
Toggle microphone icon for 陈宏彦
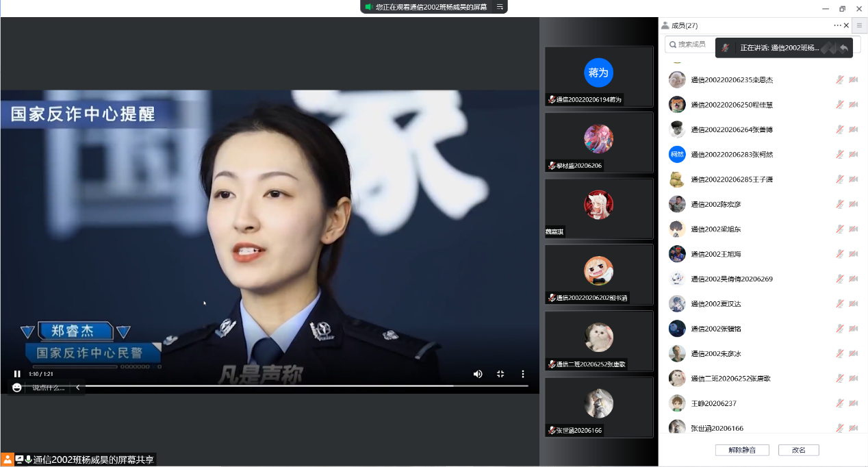(x=839, y=204)
